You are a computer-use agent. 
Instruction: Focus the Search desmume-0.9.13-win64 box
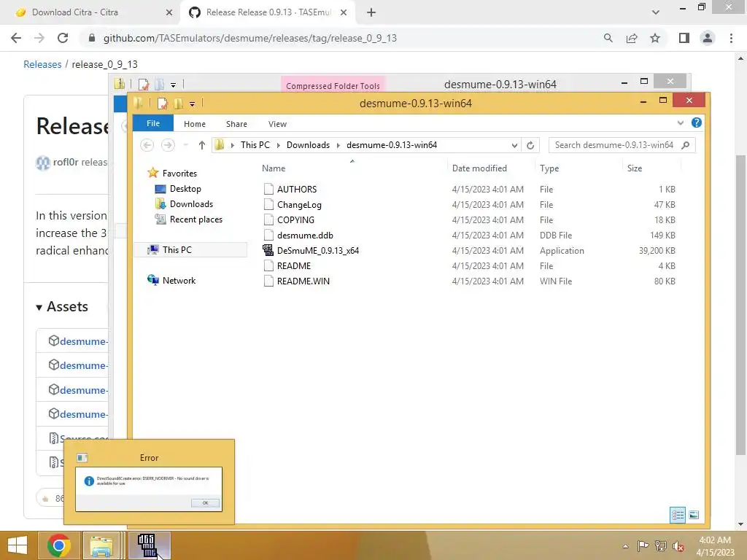tap(622, 145)
